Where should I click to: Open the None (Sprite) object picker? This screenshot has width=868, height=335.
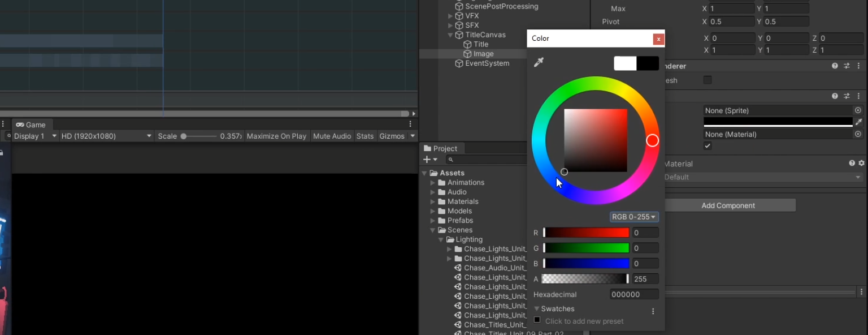tap(858, 111)
